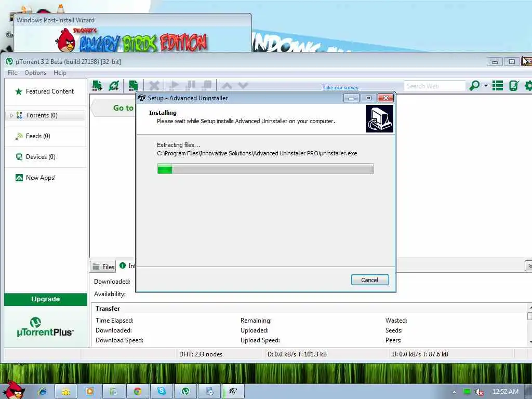This screenshot has width=532, height=399.
Task: Click the list view toolbar icon
Action: (x=498, y=86)
